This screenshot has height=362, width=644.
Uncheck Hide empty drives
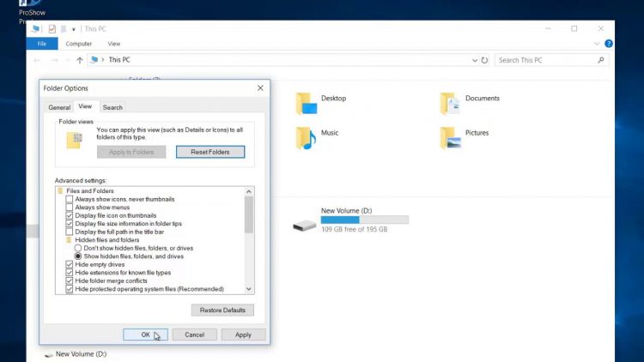click(x=70, y=264)
